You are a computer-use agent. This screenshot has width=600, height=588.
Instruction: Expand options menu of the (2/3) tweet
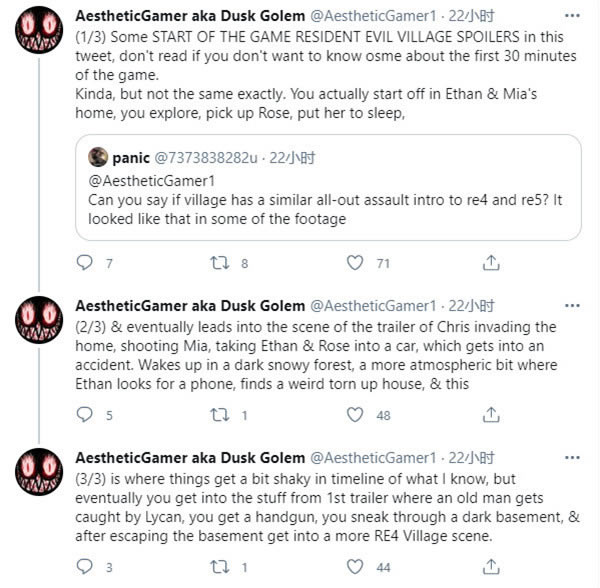click(571, 305)
